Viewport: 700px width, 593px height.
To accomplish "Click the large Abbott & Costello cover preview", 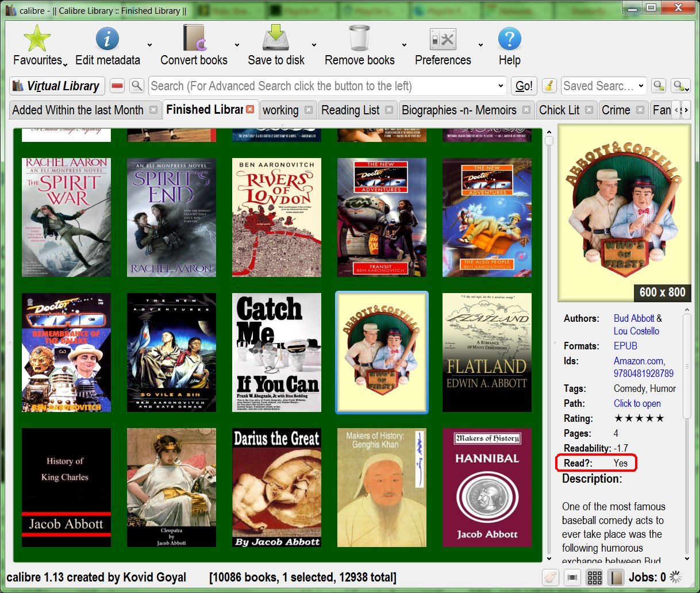I will coord(624,213).
